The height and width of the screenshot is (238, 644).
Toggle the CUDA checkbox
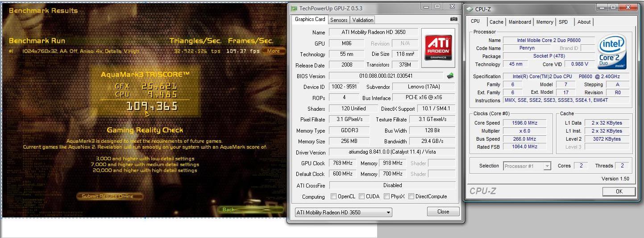(361, 196)
